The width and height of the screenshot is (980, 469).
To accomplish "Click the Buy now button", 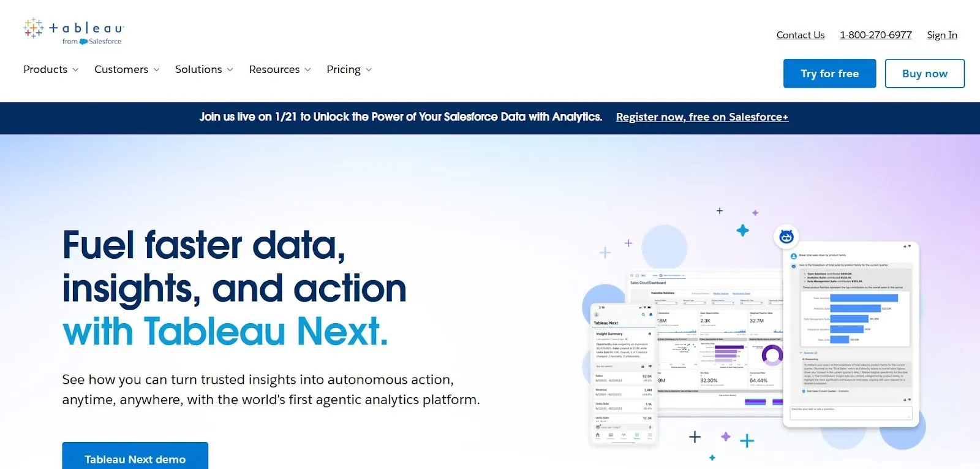I will tap(925, 74).
